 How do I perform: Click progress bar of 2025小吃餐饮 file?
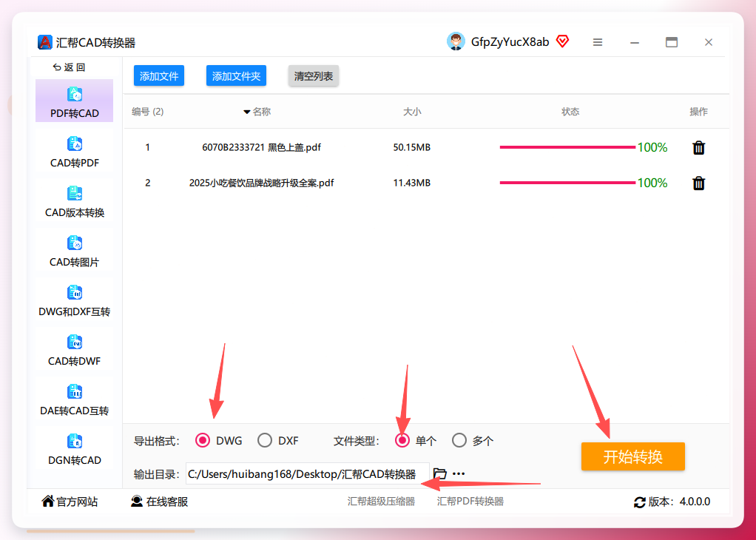(567, 183)
